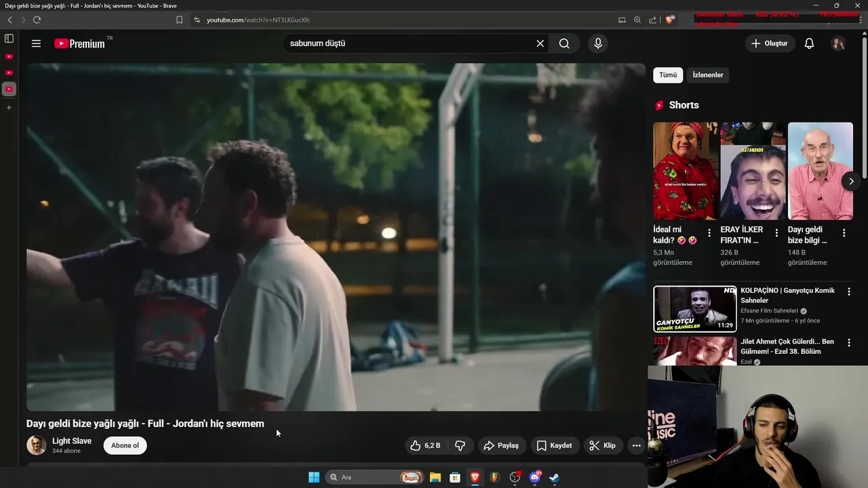This screenshot has width=868, height=488.
Task: Dislike the video with thumbs down
Action: [x=460, y=445]
